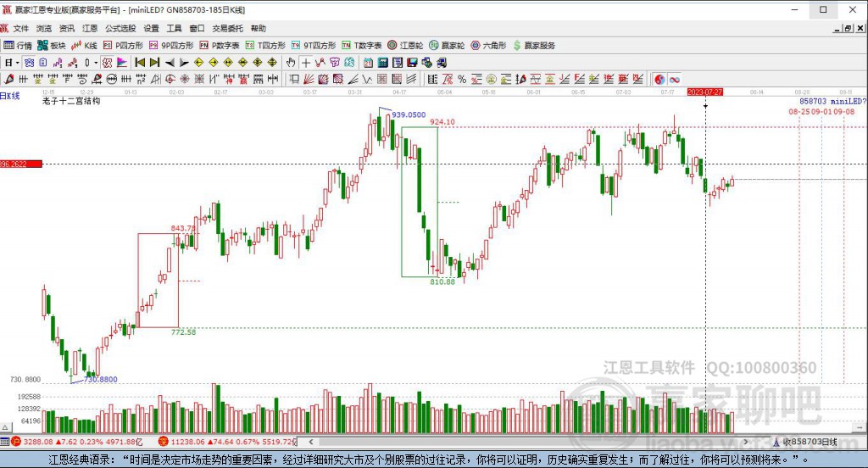Screen dimensions: 868x468
Task: Expand the candlestick style dropdown arrow
Action: pos(96,62)
